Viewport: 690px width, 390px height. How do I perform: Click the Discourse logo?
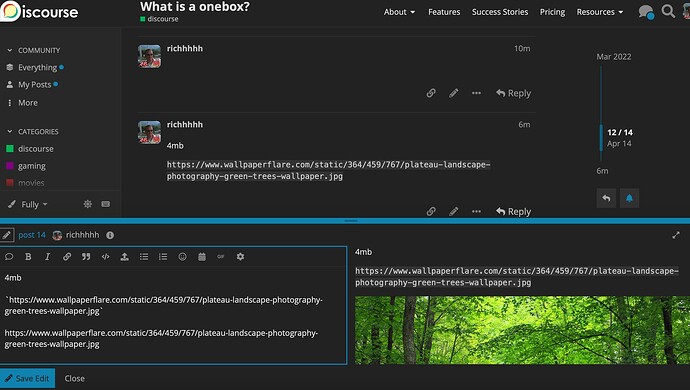pos(40,11)
